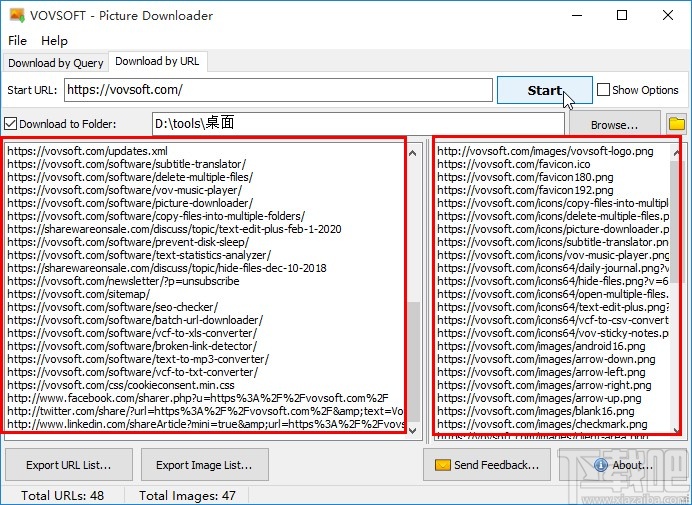Select images/arrow-down.png image URL
This screenshot has width=692, height=505.
coord(546,359)
